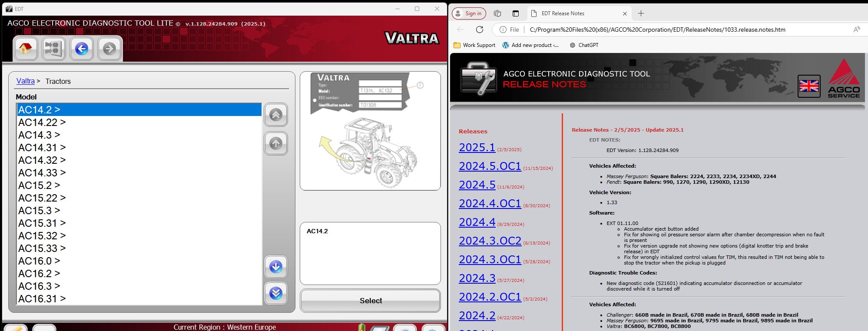Open release 2024.3 notes

[477, 278]
